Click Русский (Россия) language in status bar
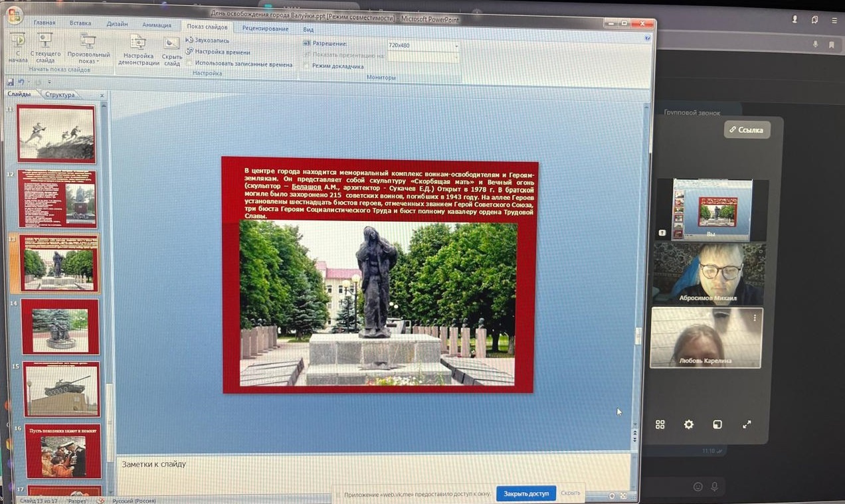845x504 pixels. pyautogui.click(x=134, y=501)
